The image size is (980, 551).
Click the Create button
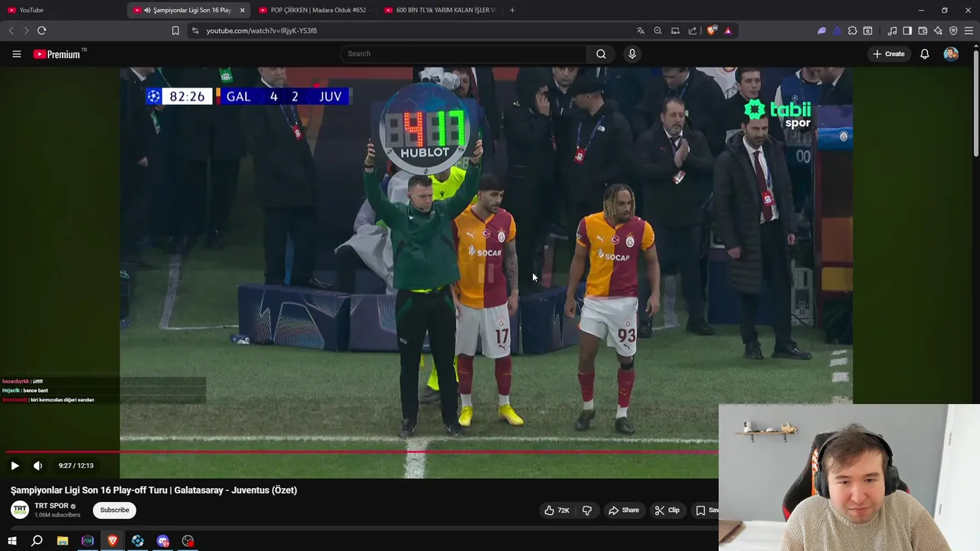(x=888, y=54)
